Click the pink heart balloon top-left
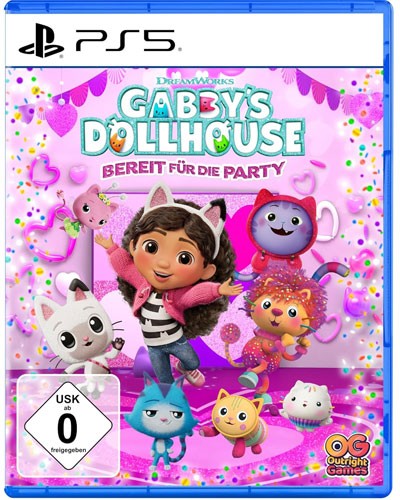This screenshot has width=400, height=500. [61, 119]
